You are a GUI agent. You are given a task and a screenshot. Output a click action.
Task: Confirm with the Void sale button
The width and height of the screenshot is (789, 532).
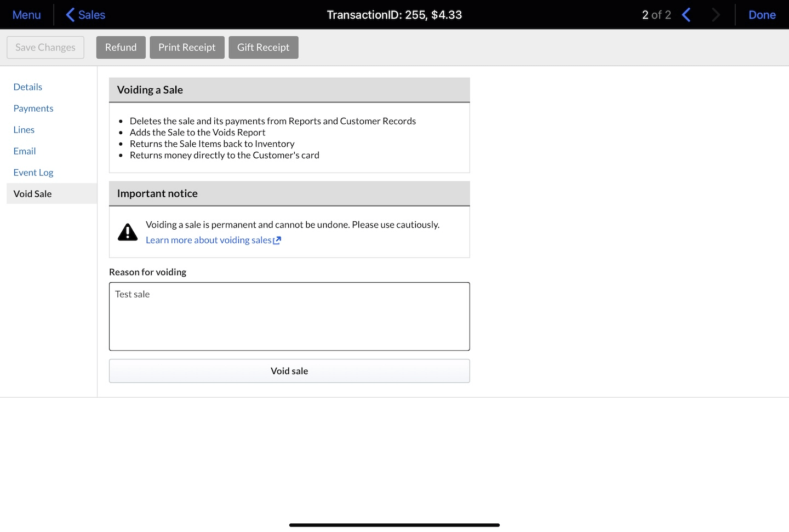click(289, 371)
